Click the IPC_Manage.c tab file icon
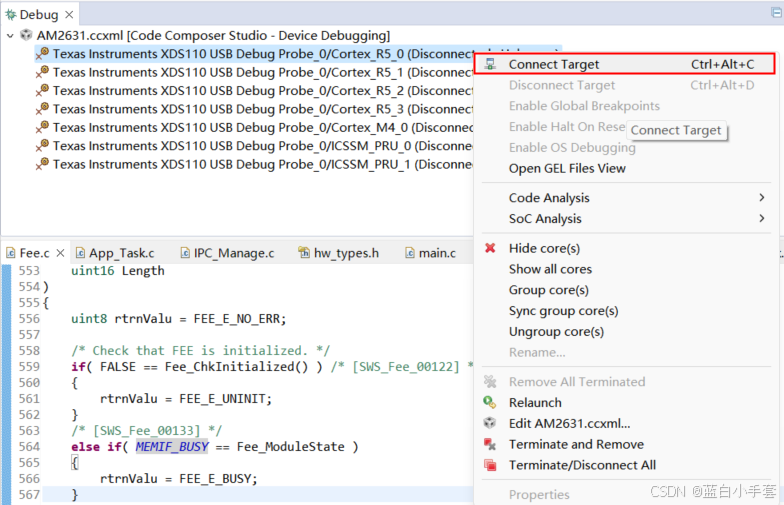The height and width of the screenshot is (505, 784). [x=185, y=253]
